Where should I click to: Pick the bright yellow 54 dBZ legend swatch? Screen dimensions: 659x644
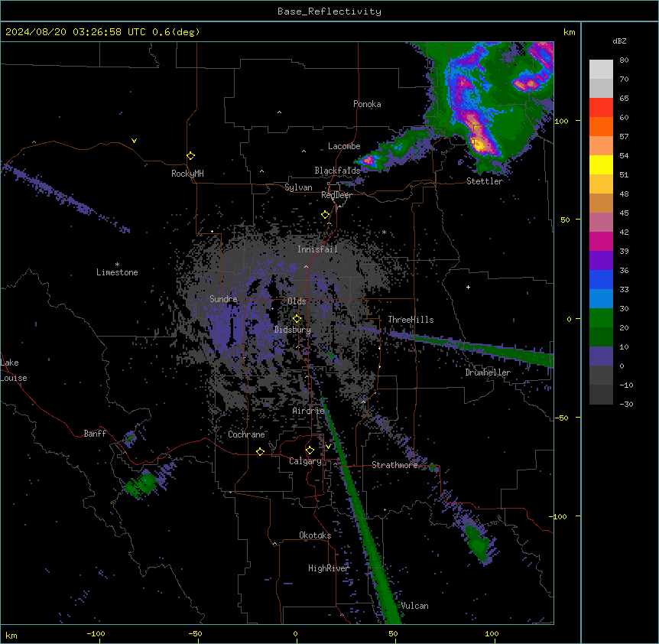(x=601, y=164)
